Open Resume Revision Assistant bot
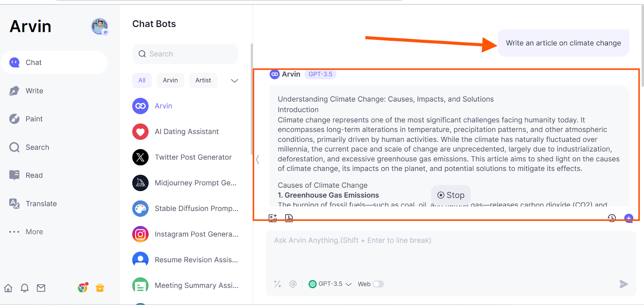Screen dimensions: 644x305 pos(185,260)
